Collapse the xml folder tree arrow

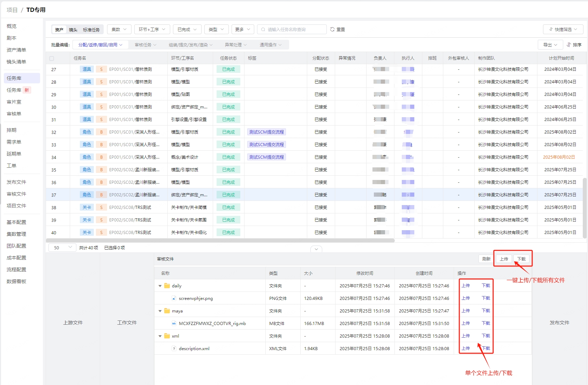click(160, 336)
